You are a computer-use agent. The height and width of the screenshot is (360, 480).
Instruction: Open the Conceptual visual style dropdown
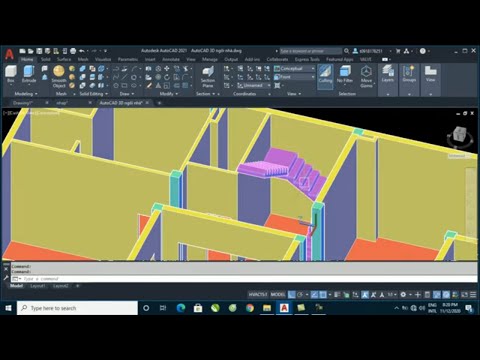coord(294,68)
